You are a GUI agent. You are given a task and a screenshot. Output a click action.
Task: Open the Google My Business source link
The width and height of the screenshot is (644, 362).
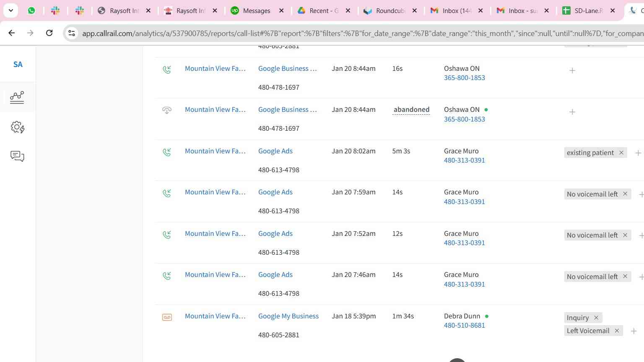(288, 316)
